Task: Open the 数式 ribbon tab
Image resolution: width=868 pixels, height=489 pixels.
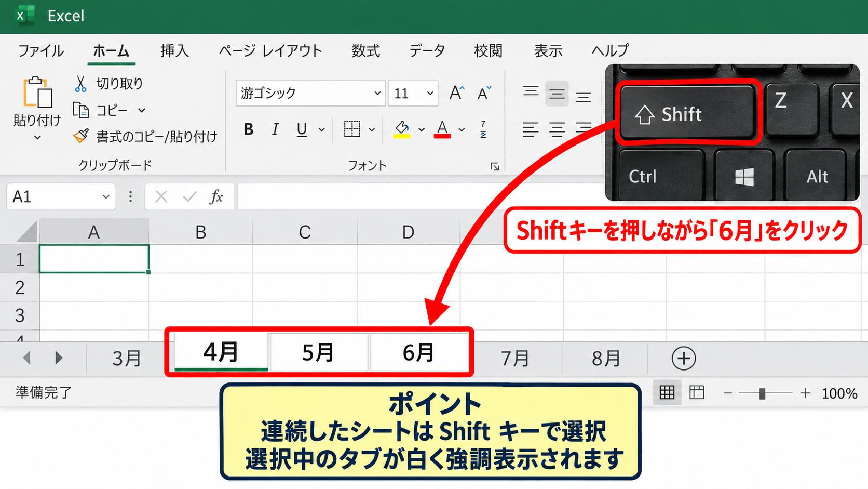Action: [365, 50]
